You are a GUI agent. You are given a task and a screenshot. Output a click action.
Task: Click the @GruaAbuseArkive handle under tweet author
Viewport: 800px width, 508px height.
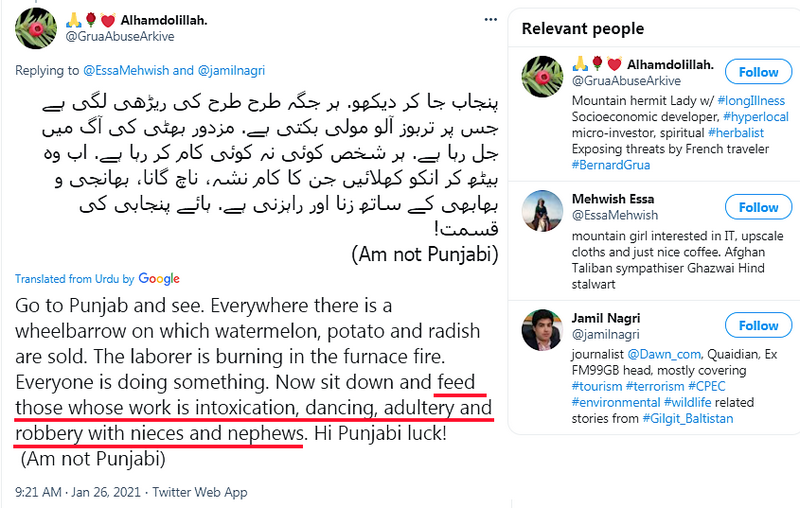[122, 37]
